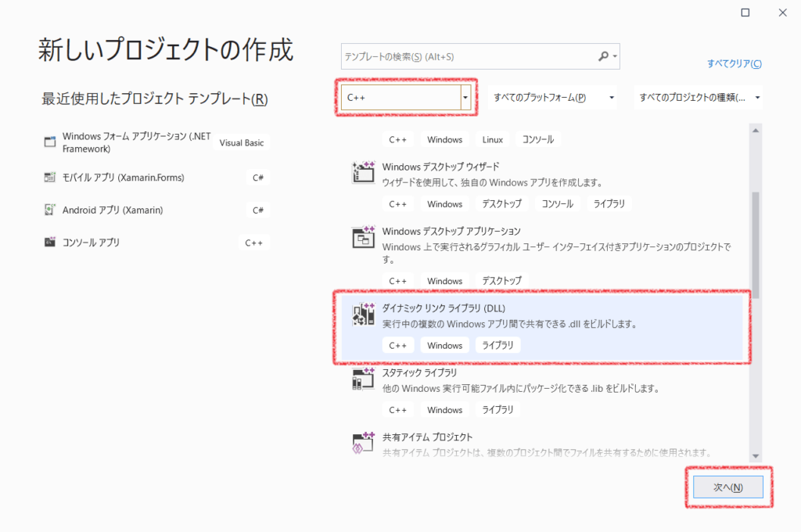Image resolution: width=801 pixels, height=532 pixels.
Task: Click the Android App (Xamarin) icon
Action: pos(49,210)
